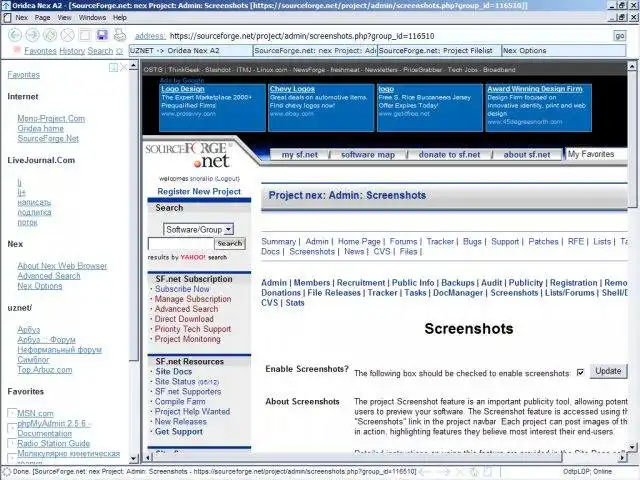Go back with the Back arrow icon
640x480 pixels.
click(15, 35)
